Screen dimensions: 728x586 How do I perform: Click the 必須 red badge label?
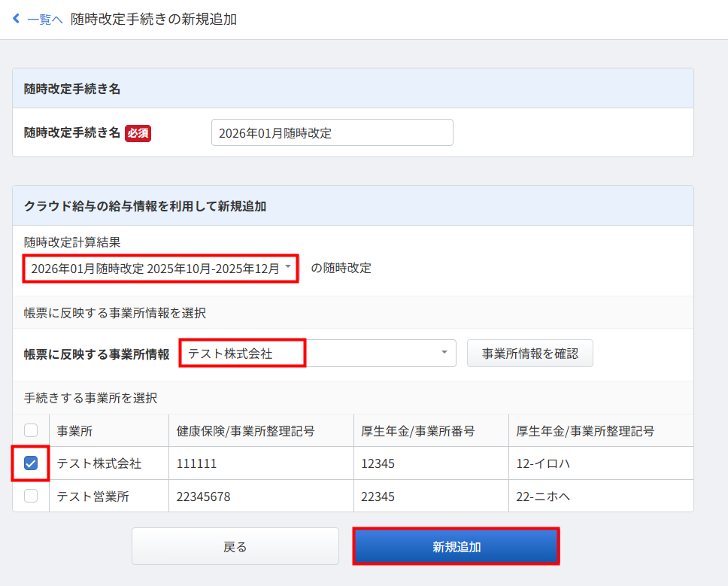coord(138,133)
